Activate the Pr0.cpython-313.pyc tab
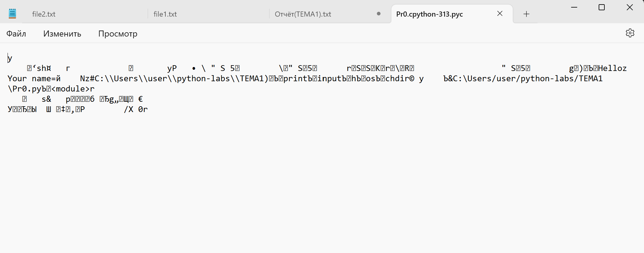644x253 pixels. click(x=429, y=14)
